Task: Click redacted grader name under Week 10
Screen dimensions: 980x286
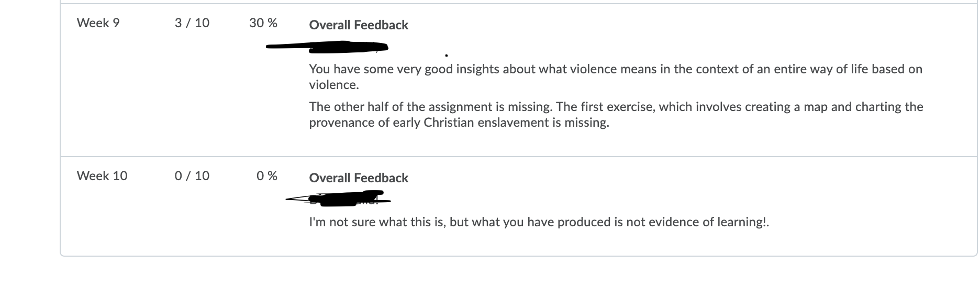Action: (339, 199)
